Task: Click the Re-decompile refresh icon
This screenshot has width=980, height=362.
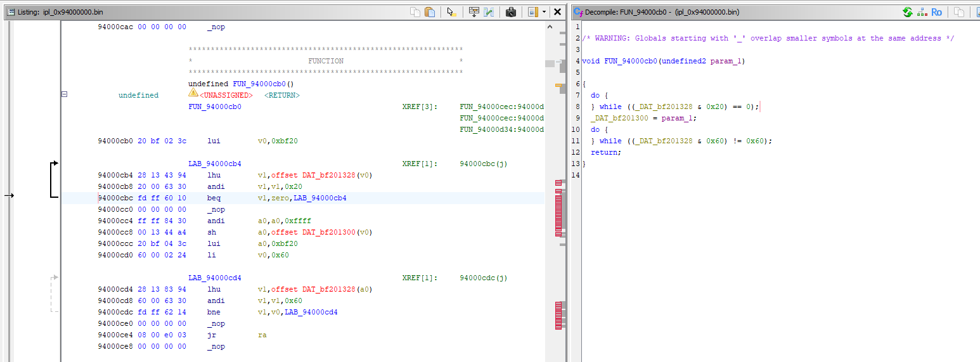Action: [908, 12]
